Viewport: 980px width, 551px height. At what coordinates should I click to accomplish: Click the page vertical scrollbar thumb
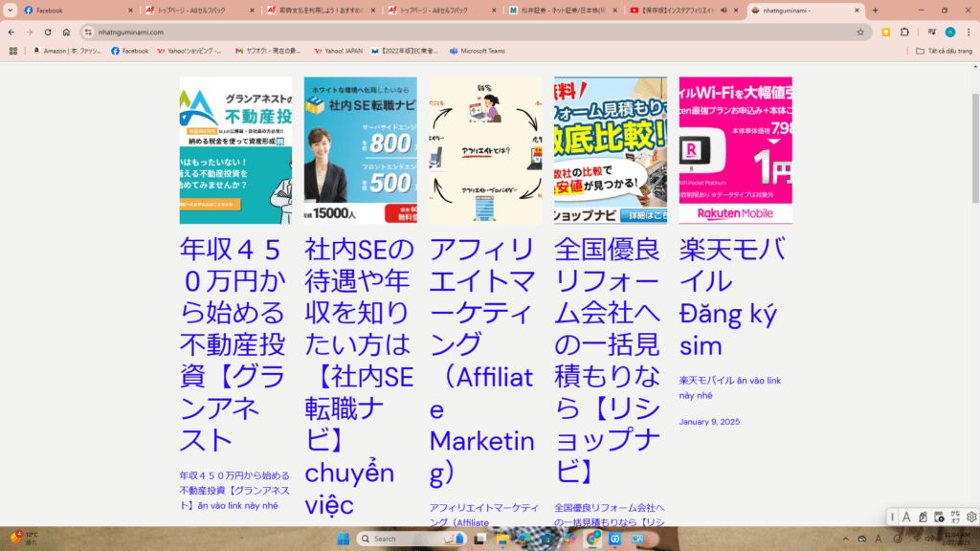click(975, 148)
